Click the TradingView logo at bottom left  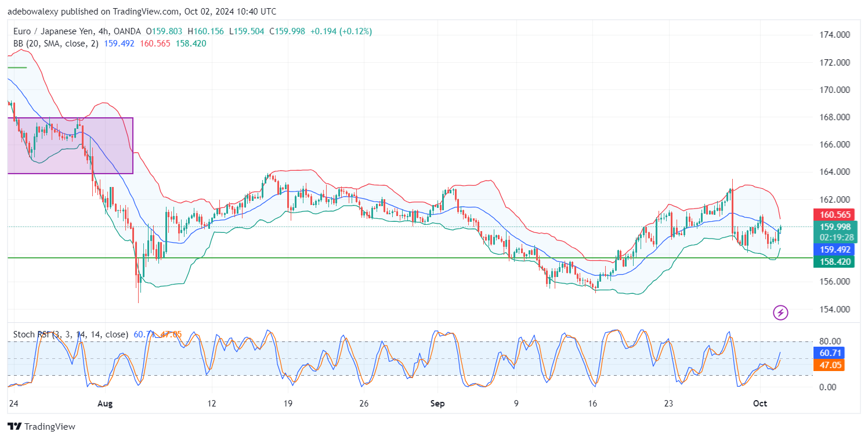pyautogui.click(x=41, y=427)
